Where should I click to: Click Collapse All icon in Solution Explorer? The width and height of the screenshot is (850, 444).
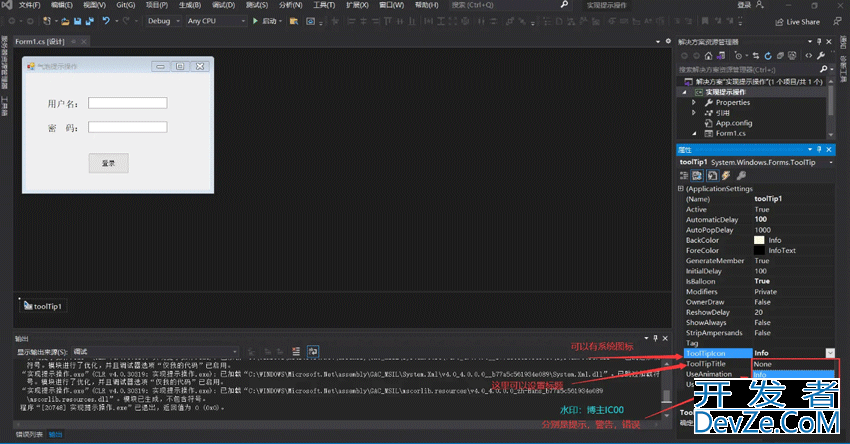click(x=780, y=55)
